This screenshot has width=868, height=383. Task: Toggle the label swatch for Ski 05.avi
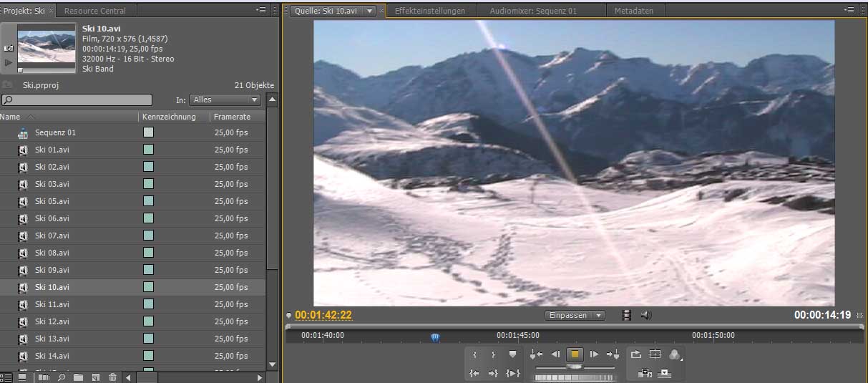coord(148,201)
